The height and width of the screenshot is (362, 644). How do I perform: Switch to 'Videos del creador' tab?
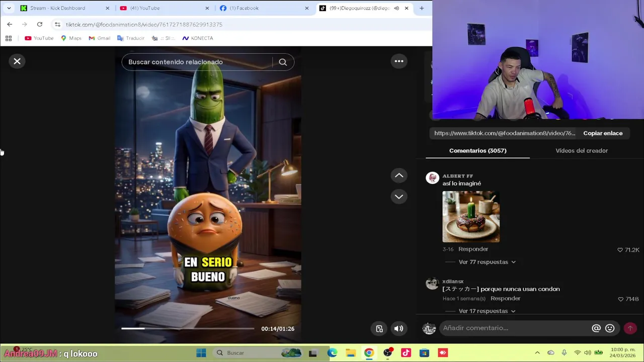582,151
